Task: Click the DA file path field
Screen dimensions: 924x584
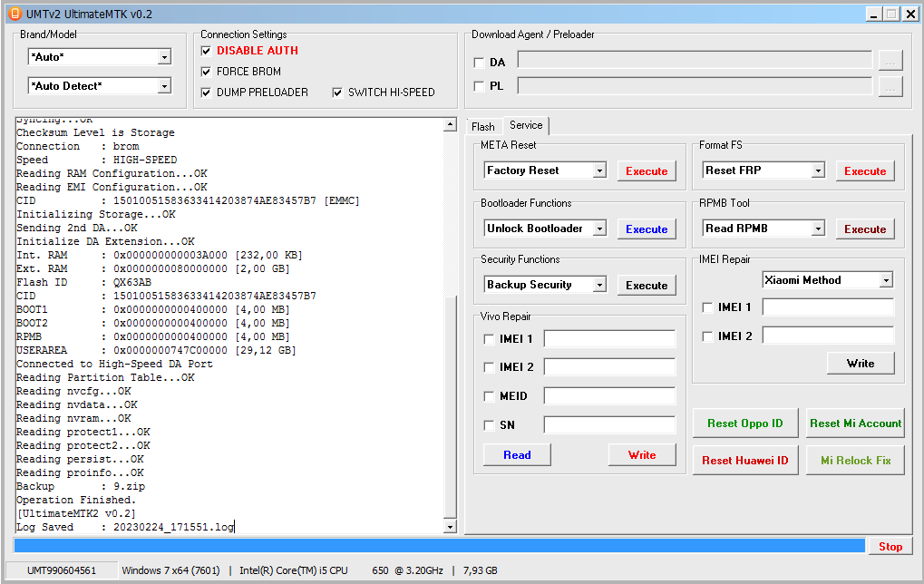Action: pyautogui.click(x=695, y=60)
